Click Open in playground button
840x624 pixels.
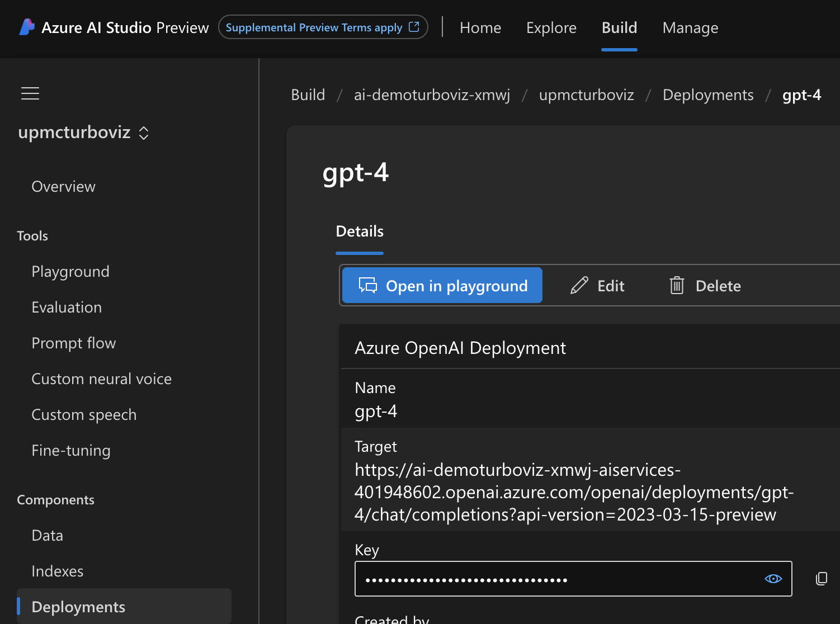(442, 286)
